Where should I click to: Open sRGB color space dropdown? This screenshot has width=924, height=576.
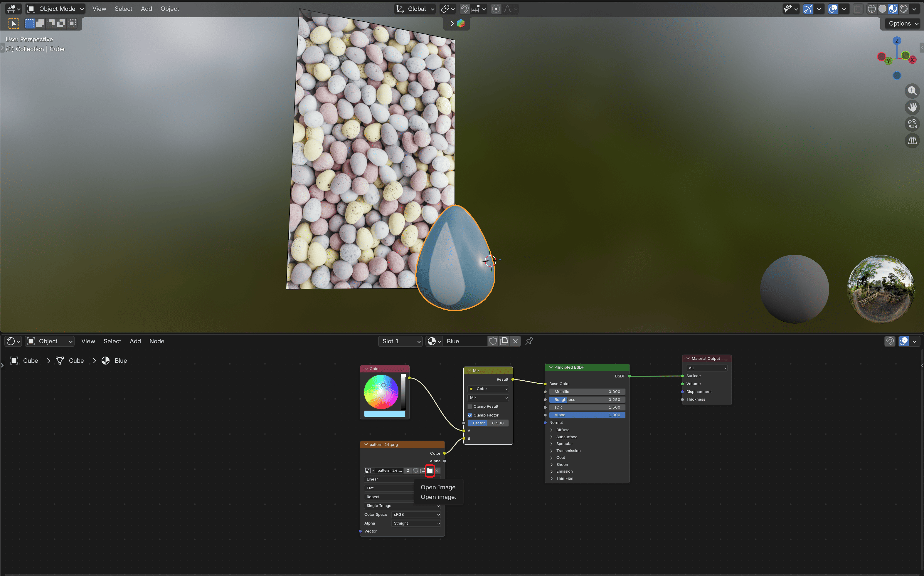coord(416,515)
